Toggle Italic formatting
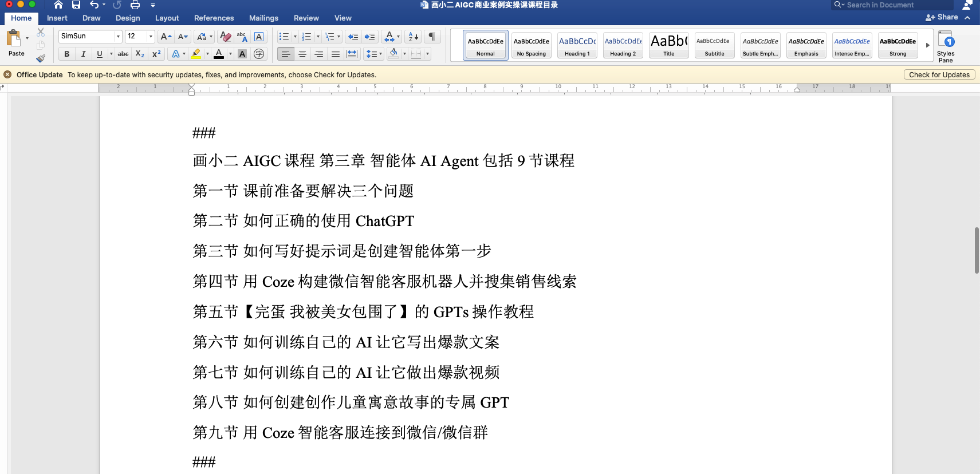The width and height of the screenshot is (980, 474). pos(84,54)
